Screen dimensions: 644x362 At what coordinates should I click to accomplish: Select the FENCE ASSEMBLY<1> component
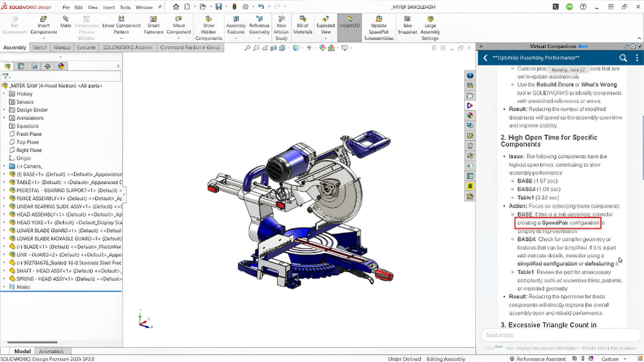(66, 198)
